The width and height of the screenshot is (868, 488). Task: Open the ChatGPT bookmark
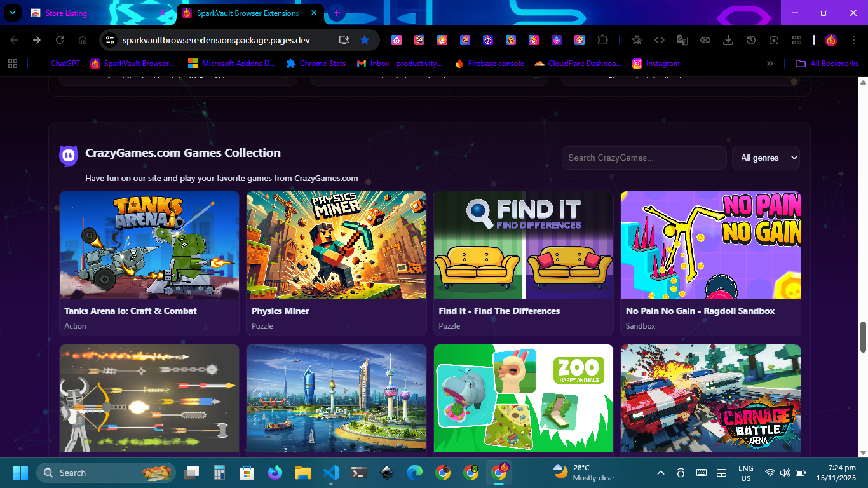point(64,64)
